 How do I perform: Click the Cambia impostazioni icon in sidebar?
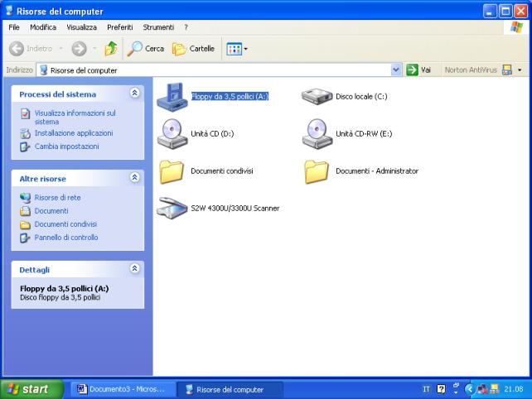click(25, 147)
